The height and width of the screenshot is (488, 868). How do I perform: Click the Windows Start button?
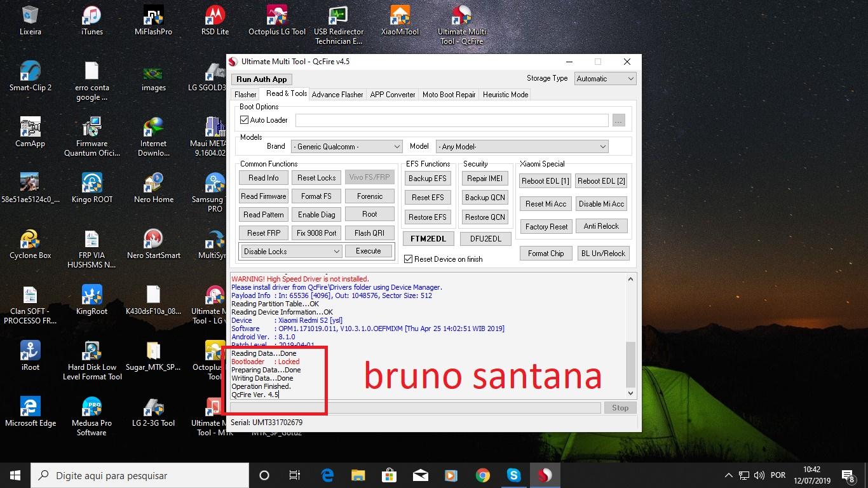[15, 475]
